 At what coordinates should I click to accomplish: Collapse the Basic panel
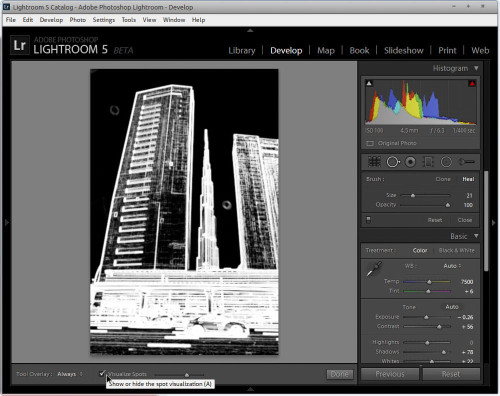pos(476,236)
